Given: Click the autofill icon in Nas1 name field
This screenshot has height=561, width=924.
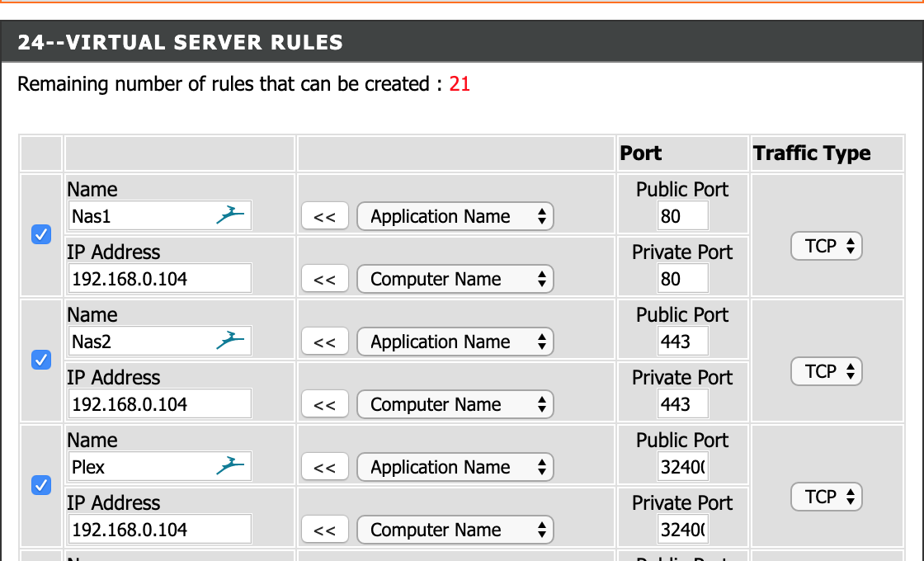Looking at the screenshot, I should coord(230,216).
